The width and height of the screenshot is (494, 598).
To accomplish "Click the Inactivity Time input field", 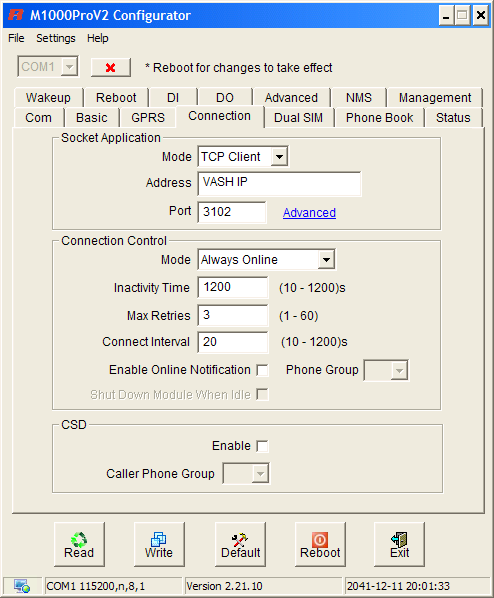I will (x=233, y=287).
